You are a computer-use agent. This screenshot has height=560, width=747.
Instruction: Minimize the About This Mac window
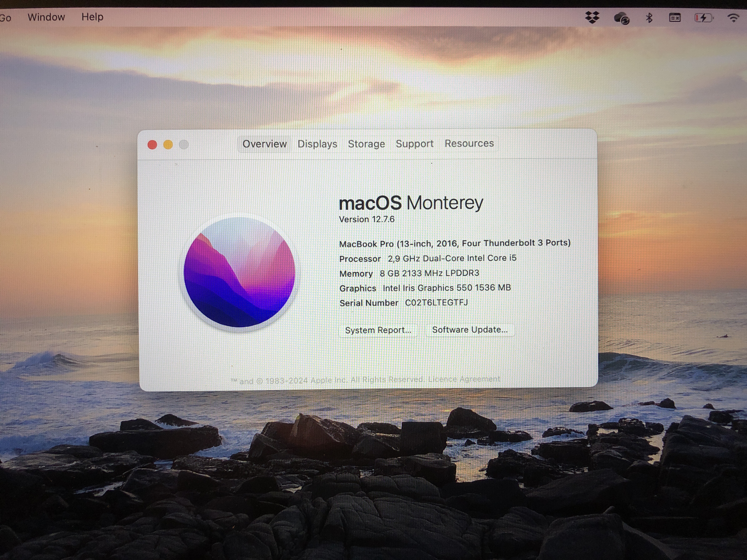[168, 145]
